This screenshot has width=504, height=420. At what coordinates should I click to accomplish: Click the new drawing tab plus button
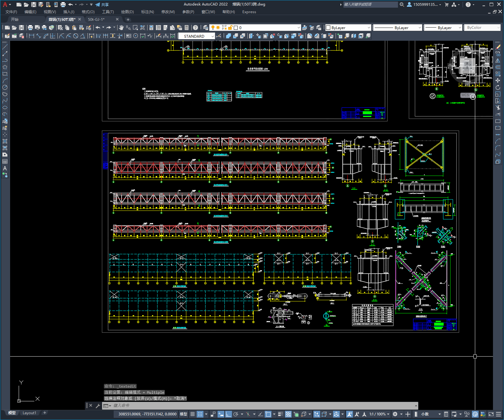click(x=128, y=19)
